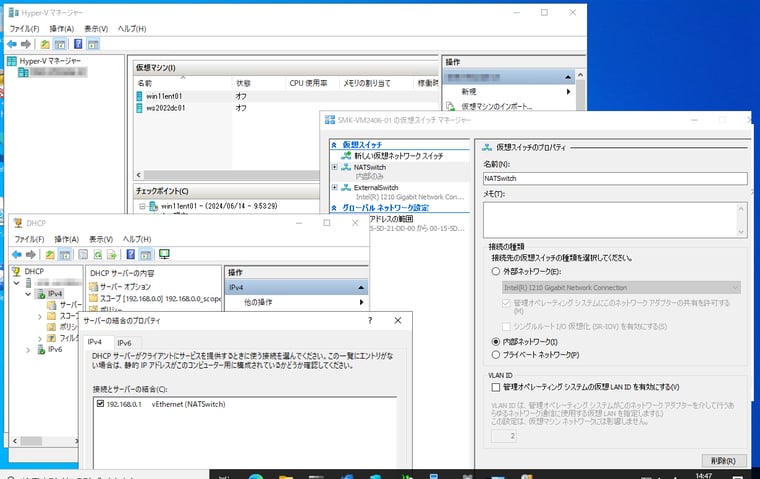
Task: Toggle ネットワーク アダプターの共有を許可する checkbox
Action: click(506, 303)
